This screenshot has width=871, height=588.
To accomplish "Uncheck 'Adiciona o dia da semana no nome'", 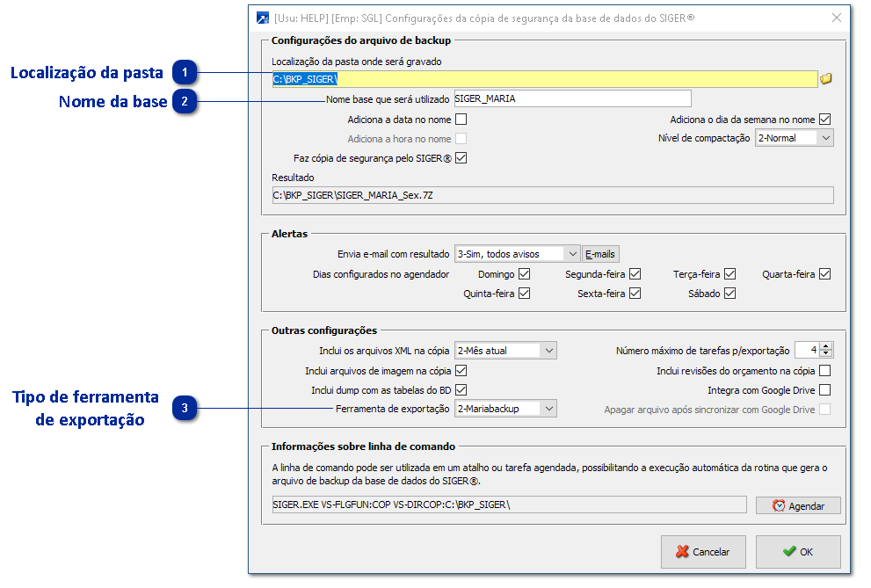I will (824, 120).
